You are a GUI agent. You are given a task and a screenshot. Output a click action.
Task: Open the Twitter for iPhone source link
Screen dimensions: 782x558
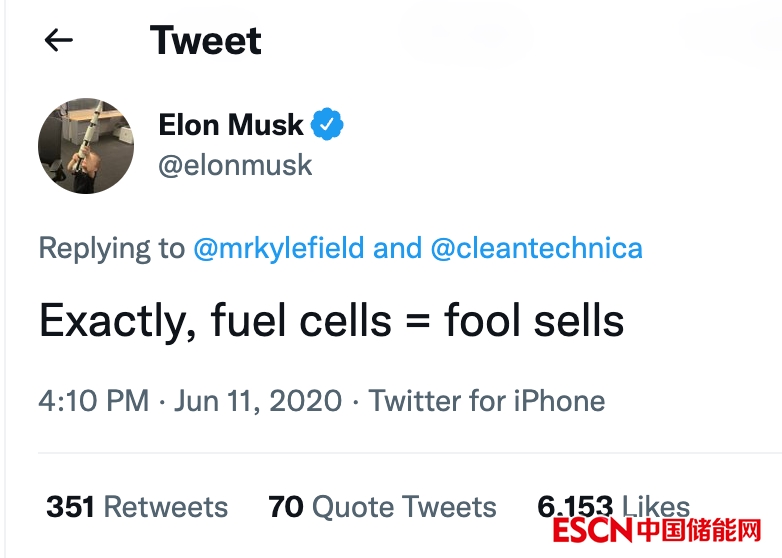click(x=487, y=401)
